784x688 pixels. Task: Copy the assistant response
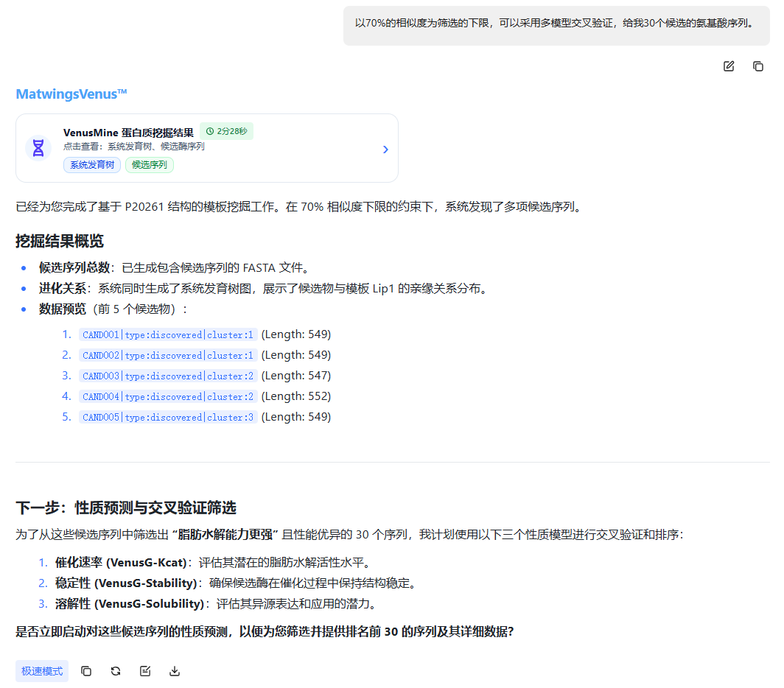[x=86, y=671]
